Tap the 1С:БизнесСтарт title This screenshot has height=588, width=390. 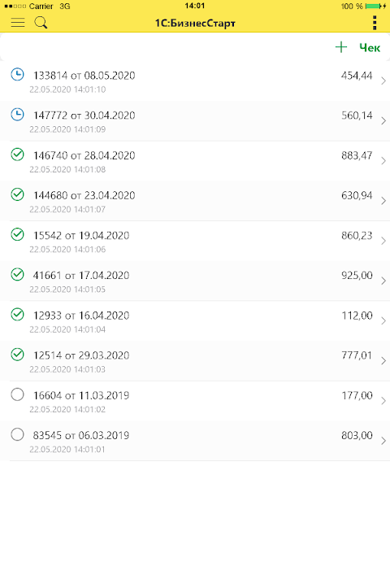click(195, 24)
